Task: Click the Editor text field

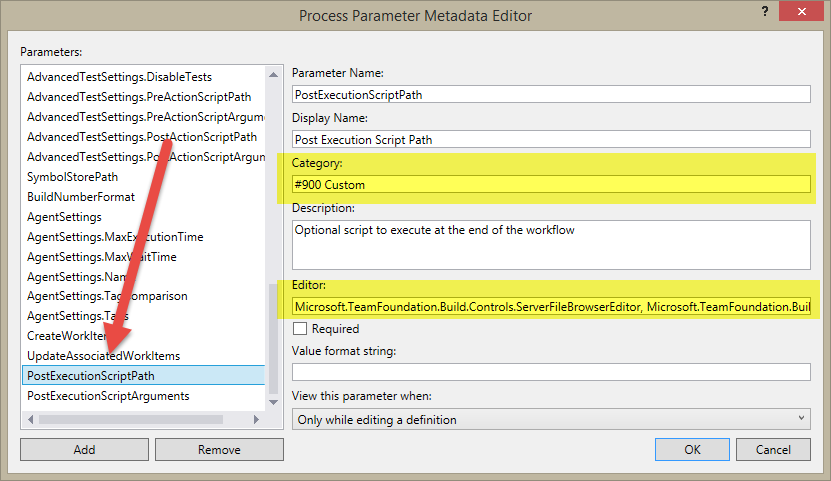Action: coord(550,305)
